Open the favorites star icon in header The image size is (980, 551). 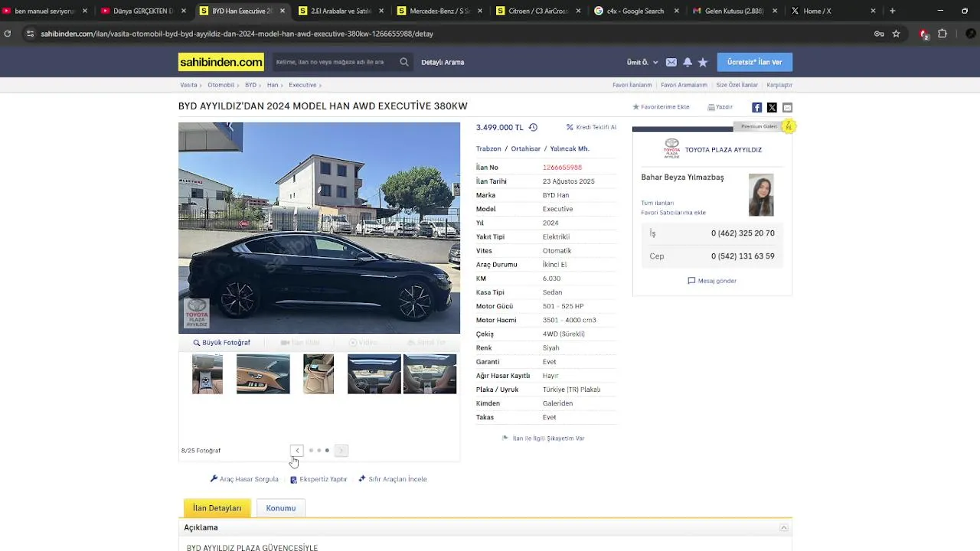pyautogui.click(x=703, y=62)
